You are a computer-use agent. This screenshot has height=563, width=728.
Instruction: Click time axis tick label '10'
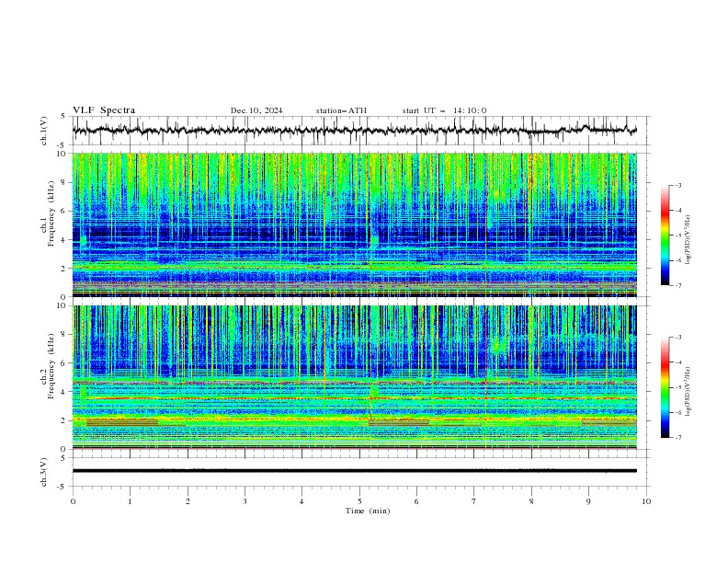[x=646, y=501]
